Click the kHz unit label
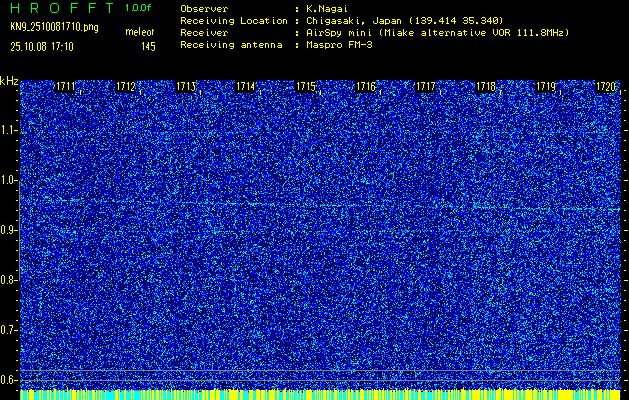Viewport: 629px width, 400px height. (9, 81)
